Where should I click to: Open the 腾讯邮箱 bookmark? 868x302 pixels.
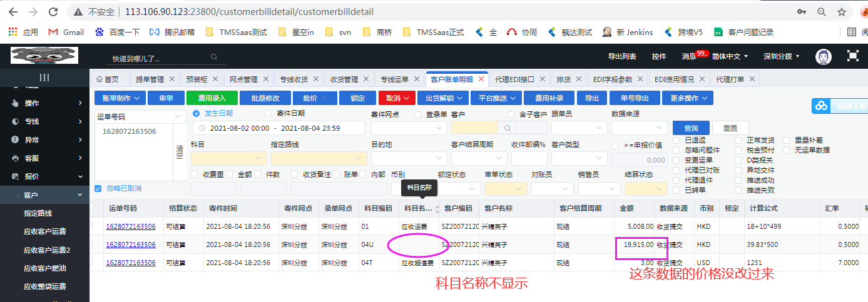(x=172, y=32)
